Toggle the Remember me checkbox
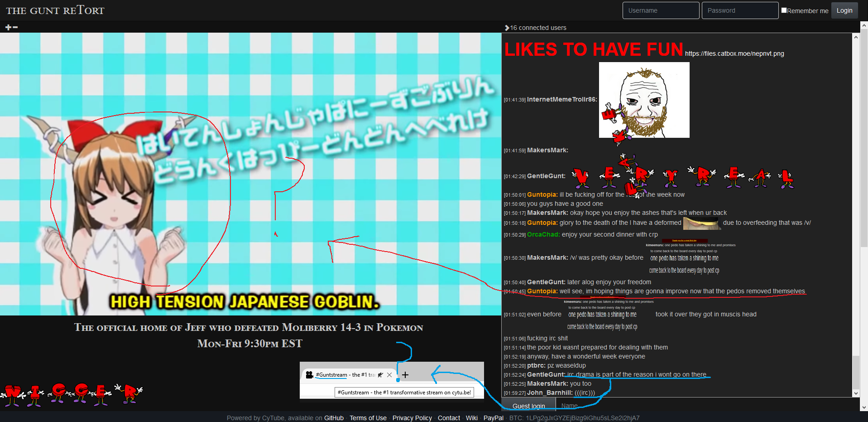Image resolution: width=868 pixels, height=422 pixels. click(784, 10)
